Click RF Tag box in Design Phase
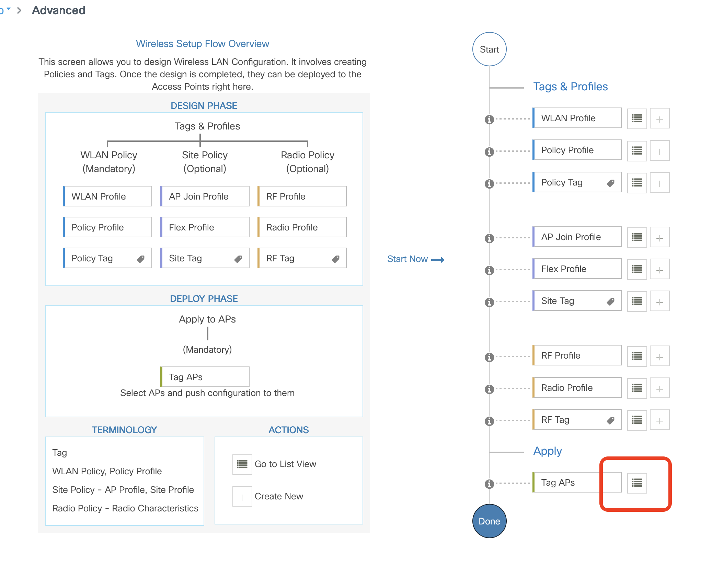This screenshot has height=588, width=712. click(302, 258)
